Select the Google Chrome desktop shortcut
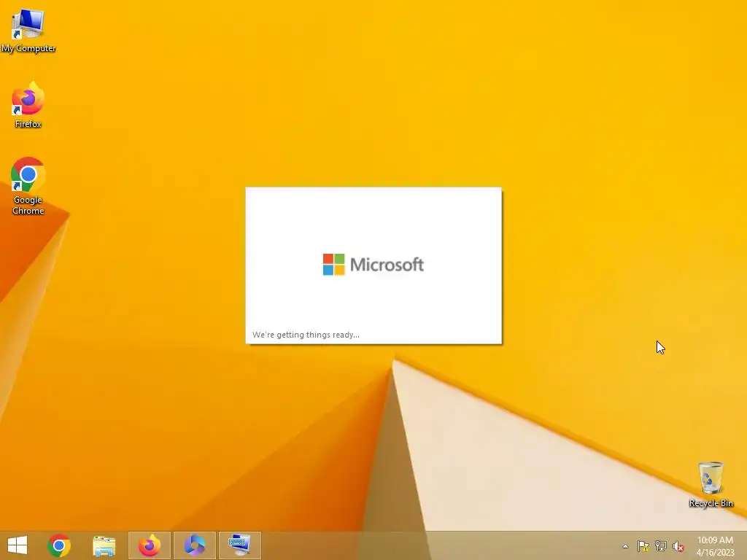747x560 pixels. coord(28,186)
